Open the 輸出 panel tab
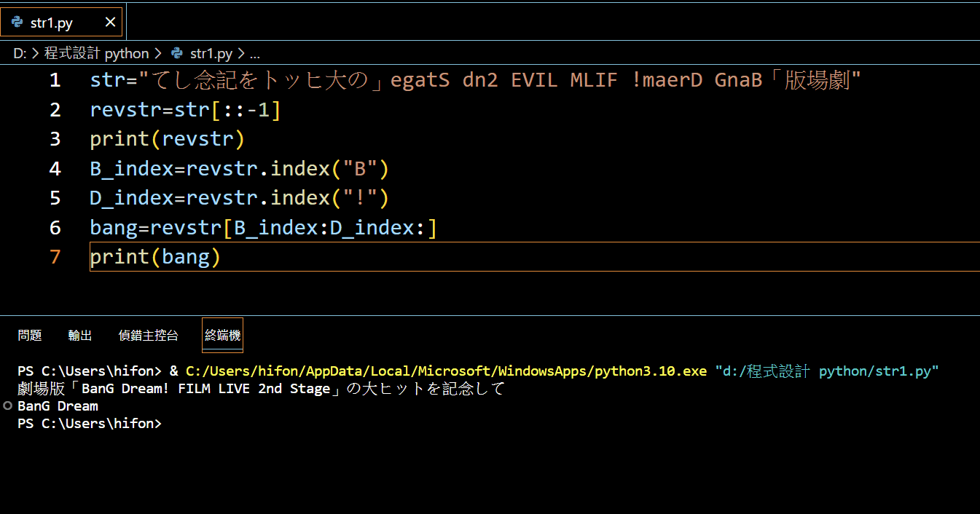The height and width of the screenshot is (514, 980). coord(80,335)
